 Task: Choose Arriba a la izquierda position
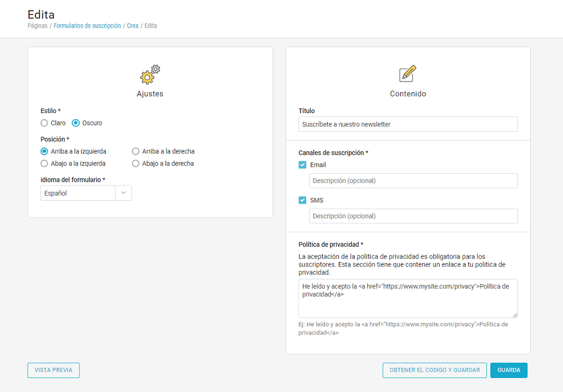(x=44, y=151)
